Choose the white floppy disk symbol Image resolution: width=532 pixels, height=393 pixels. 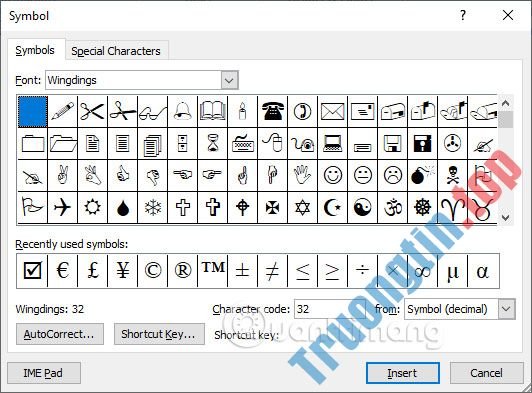coord(393,144)
